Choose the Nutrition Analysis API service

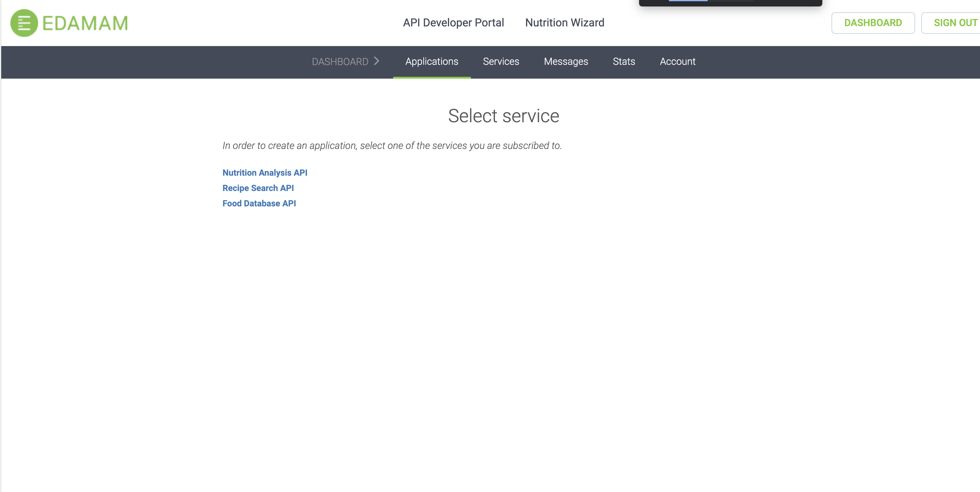coord(264,173)
